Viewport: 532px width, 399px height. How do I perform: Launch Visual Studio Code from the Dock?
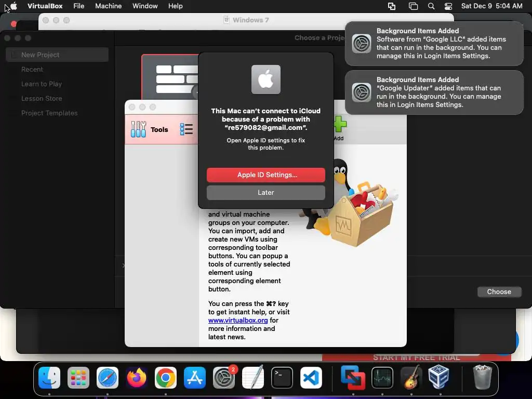click(311, 378)
